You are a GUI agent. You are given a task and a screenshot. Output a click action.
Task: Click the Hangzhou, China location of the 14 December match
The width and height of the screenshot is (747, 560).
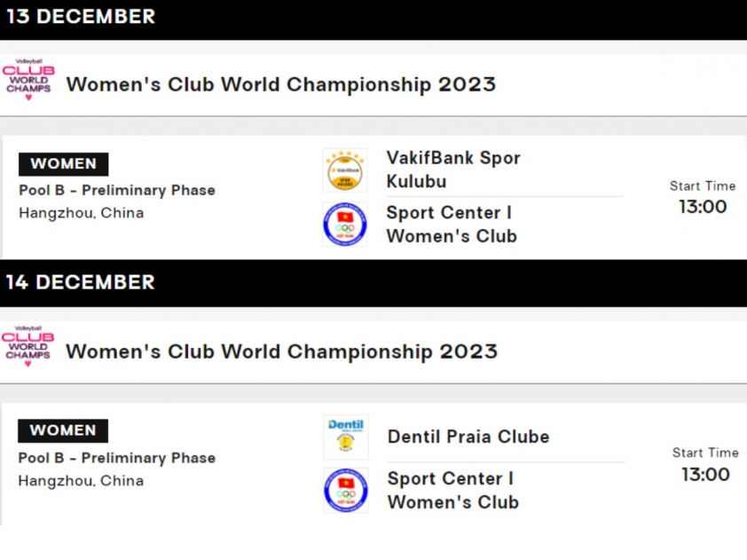[x=81, y=481]
